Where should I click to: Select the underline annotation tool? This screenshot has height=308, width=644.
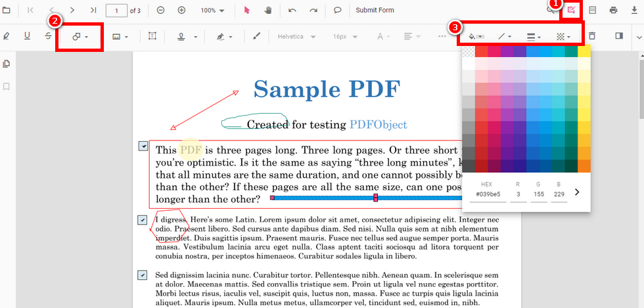tap(27, 36)
